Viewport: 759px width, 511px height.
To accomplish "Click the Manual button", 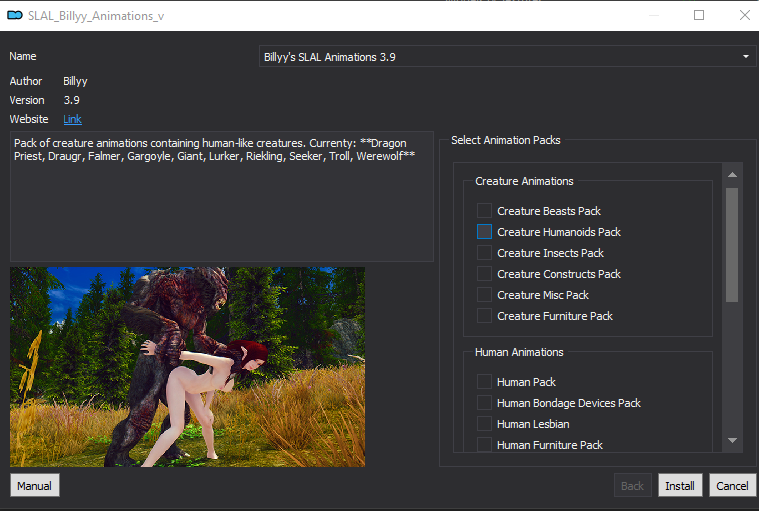I will (x=35, y=485).
